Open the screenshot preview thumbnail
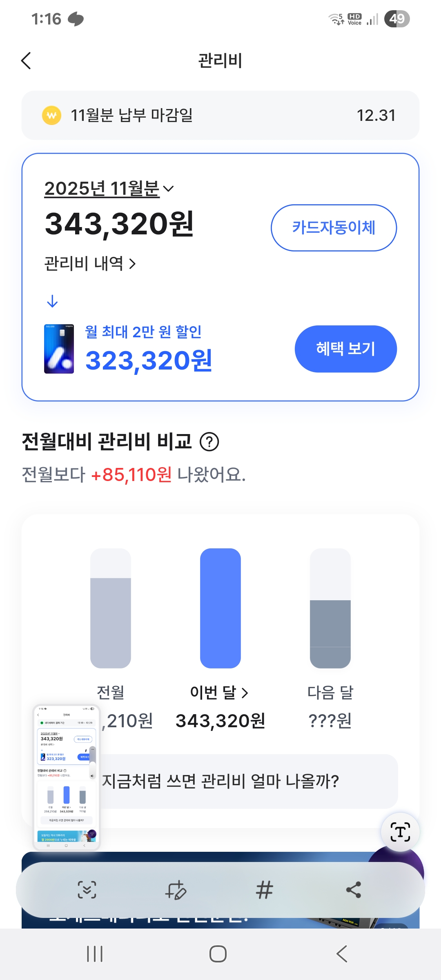Screen dimensions: 441x980 tap(66, 777)
